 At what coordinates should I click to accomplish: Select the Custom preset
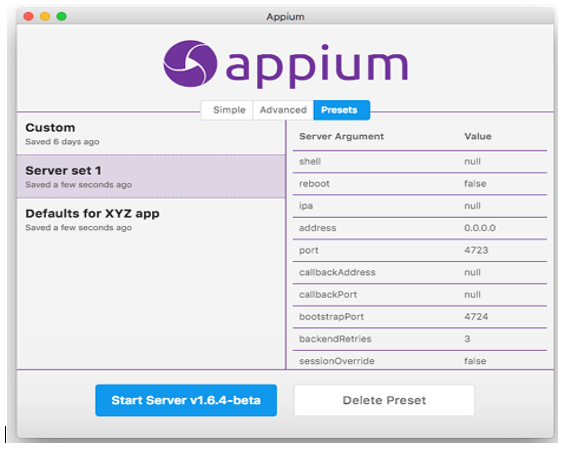point(151,134)
